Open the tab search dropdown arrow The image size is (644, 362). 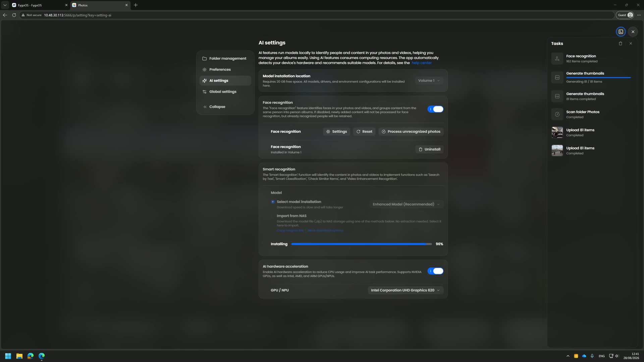(x=5, y=5)
